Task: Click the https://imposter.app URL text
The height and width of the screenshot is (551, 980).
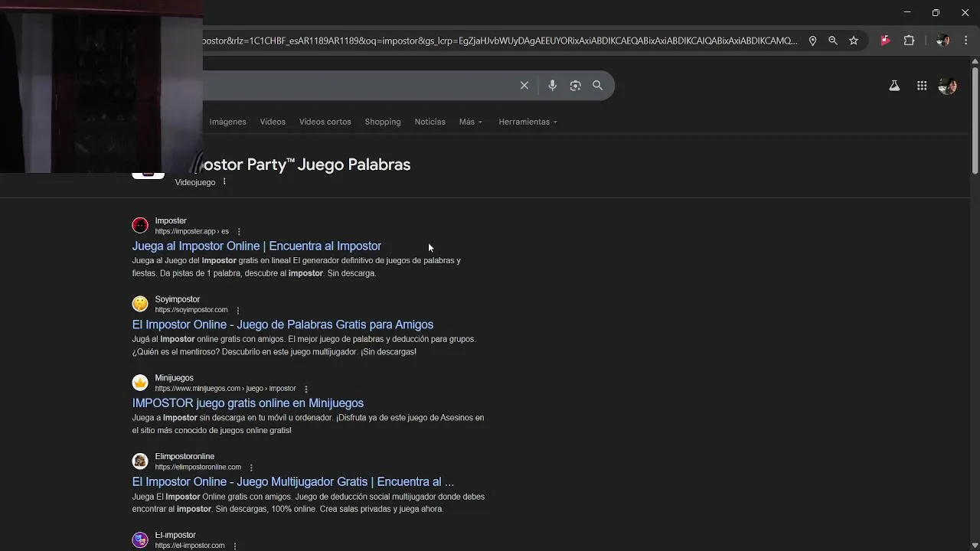Action: [x=191, y=232]
